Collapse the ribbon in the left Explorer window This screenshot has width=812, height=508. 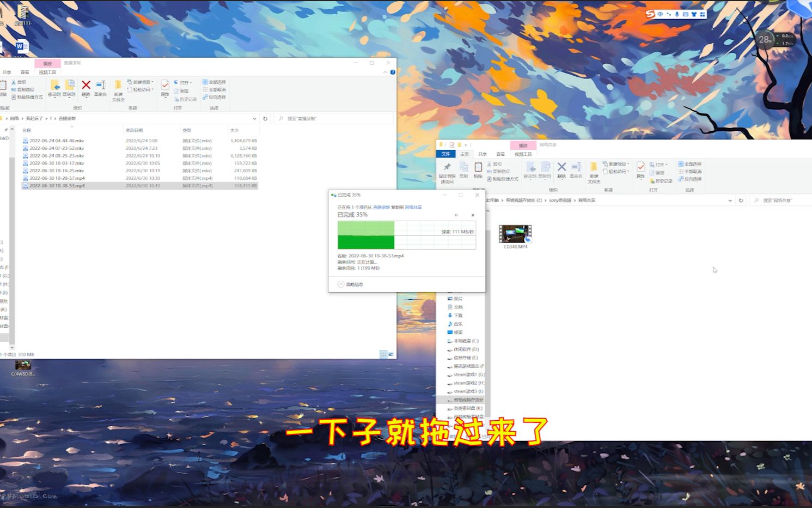(x=386, y=72)
